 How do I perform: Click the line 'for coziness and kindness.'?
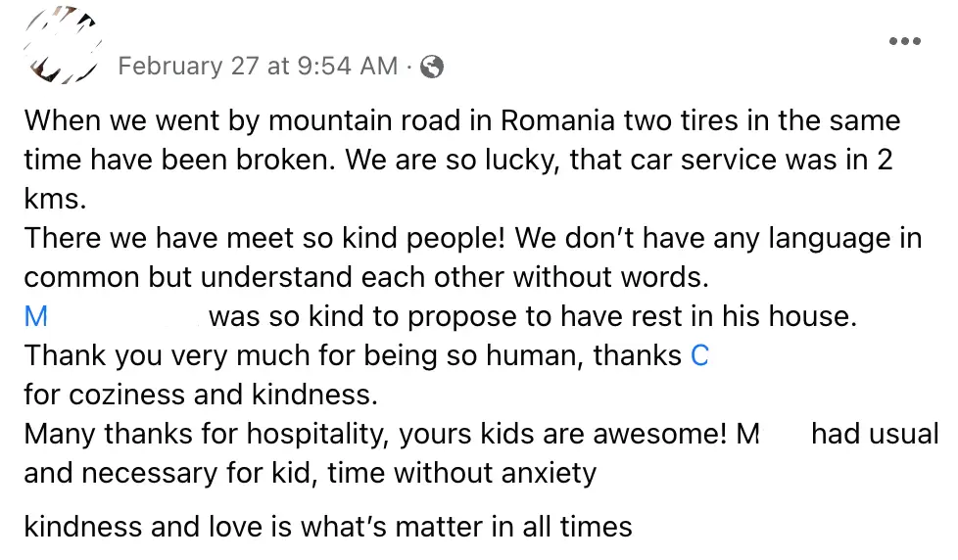pyautogui.click(x=200, y=395)
